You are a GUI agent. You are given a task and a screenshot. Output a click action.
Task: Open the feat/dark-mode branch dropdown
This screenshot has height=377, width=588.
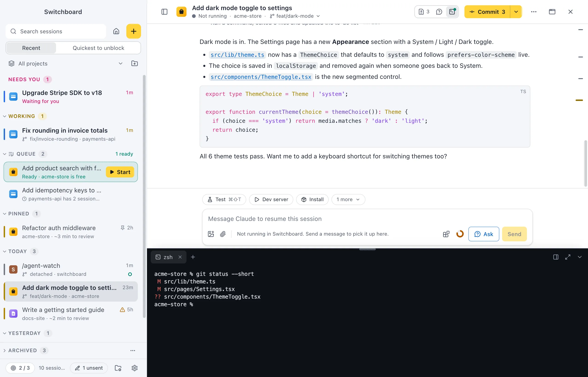(x=295, y=16)
